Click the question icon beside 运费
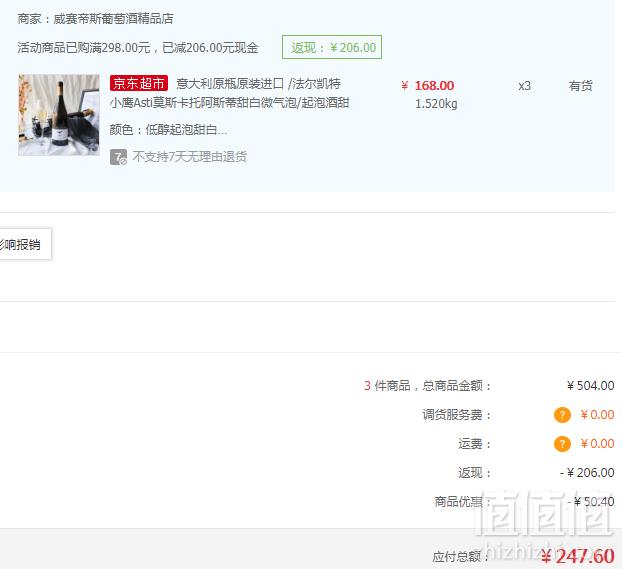This screenshot has width=622, height=569. coord(562,444)
